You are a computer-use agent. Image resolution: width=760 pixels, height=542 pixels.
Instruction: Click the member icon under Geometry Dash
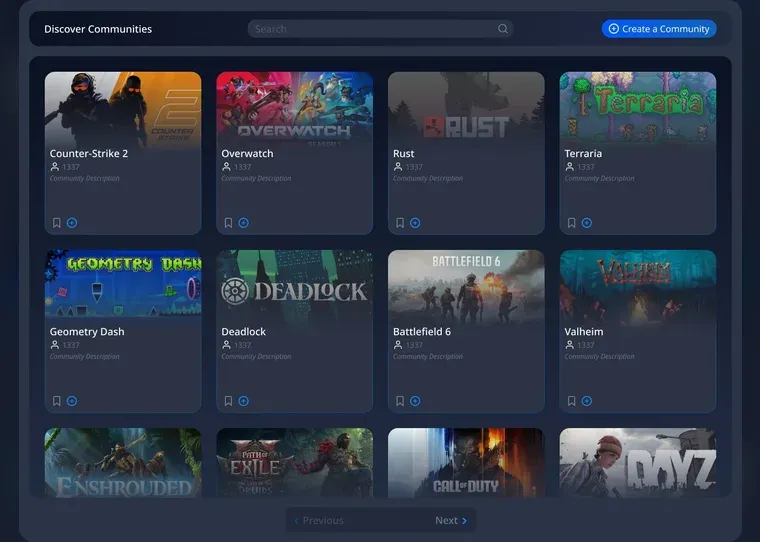coord(54,345)
